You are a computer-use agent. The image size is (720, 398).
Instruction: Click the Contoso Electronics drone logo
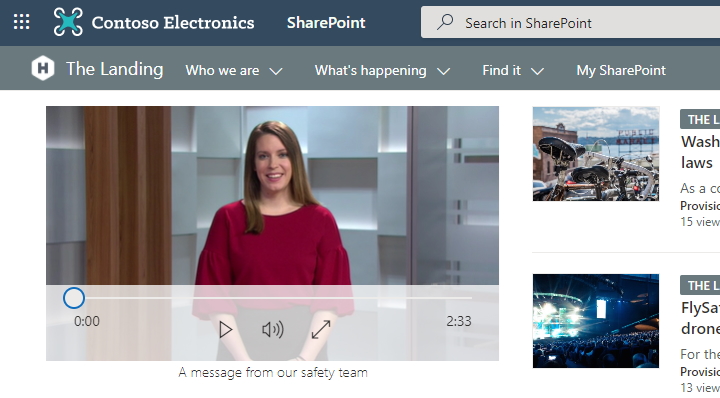68,22
